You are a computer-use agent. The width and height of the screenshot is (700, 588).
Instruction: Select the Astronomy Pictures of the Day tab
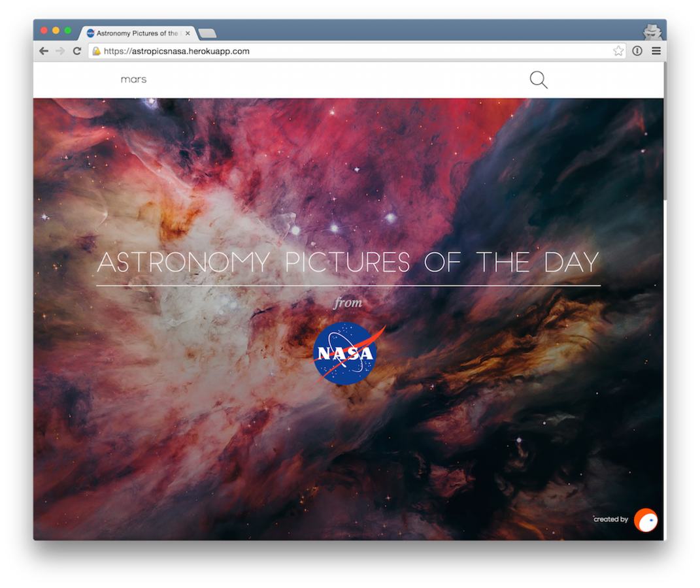pos(137,33)
